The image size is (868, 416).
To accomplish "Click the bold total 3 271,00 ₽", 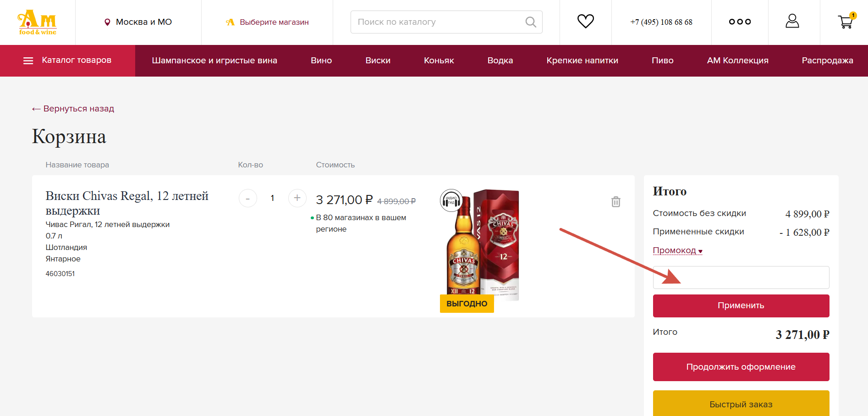I will point(802,335).
